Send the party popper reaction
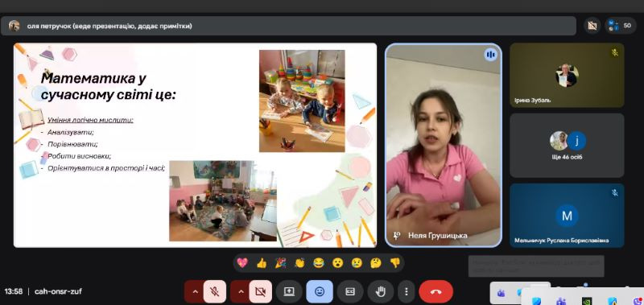 click(x=280, y=262)
